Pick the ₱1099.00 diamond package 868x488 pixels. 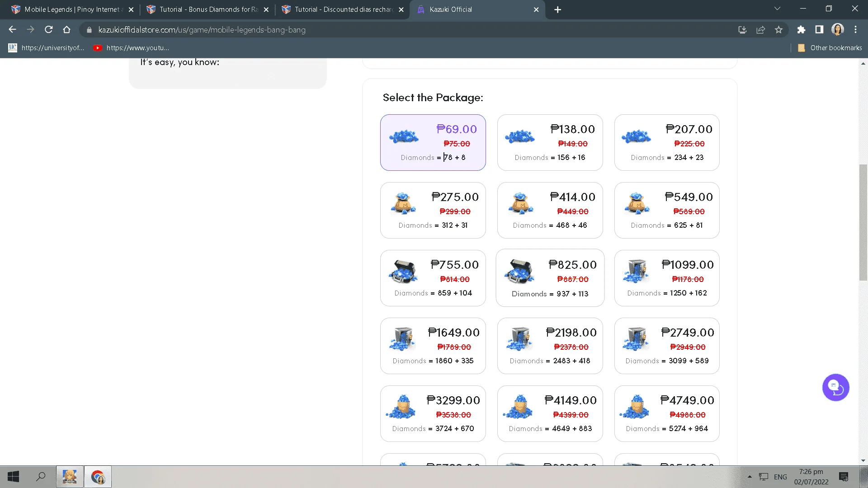(x=667, y=278)
